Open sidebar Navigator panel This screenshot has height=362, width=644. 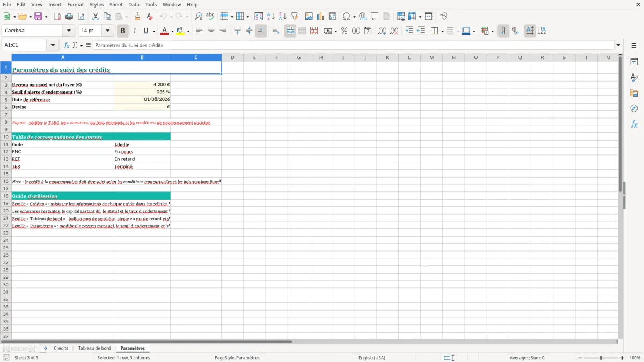634,108
